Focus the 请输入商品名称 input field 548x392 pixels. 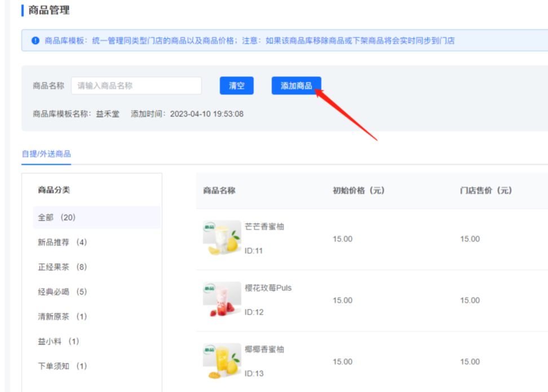pyautogui.click(x=136, y=86)
